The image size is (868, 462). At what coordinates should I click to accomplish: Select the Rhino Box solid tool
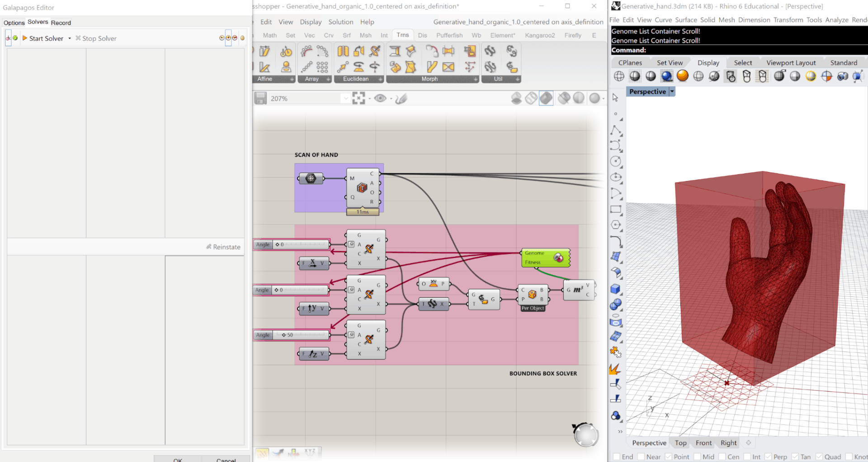pos(616,289)
